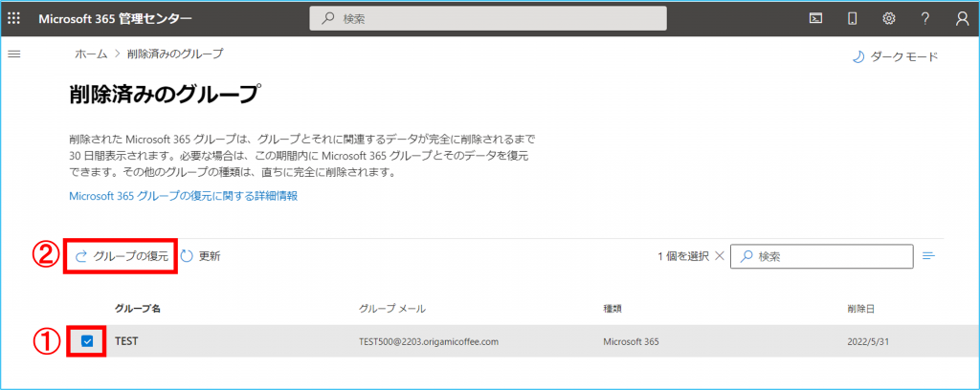
Task: Open the settings gear icon
Action: pyautogui.click(x=888, y=18)
